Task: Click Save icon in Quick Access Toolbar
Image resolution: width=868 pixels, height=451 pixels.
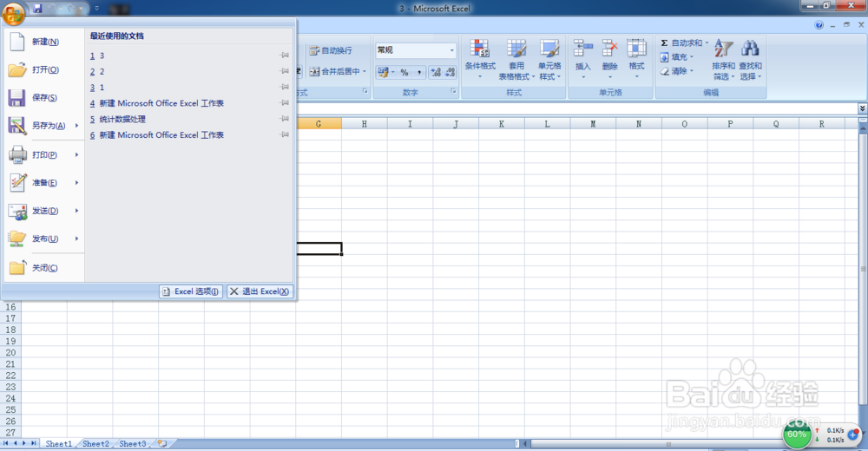Action: [37, 9]
